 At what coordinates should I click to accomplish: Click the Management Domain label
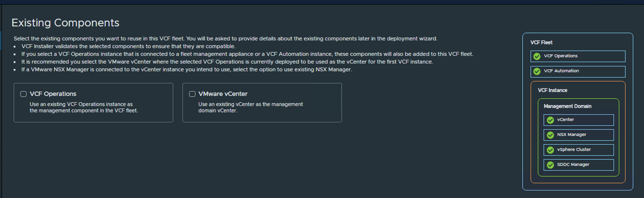coord(568,106)
